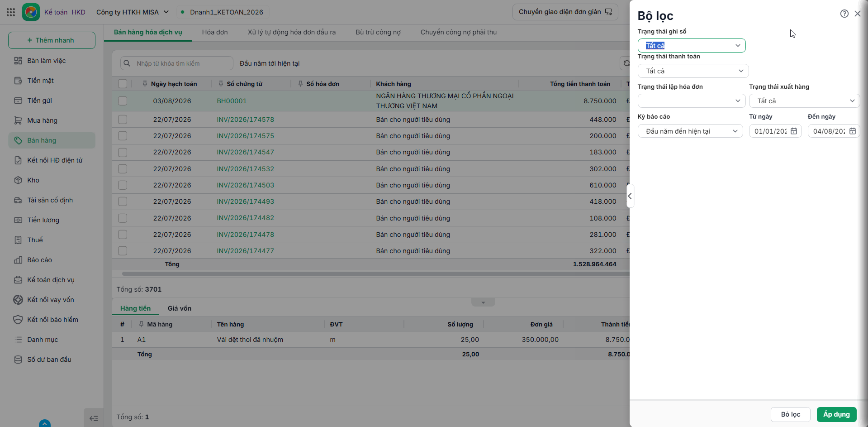Pin the Số chứng từ column
This screenshot has width=868, height=427.
pyautogui.click(x=221, y=84)
